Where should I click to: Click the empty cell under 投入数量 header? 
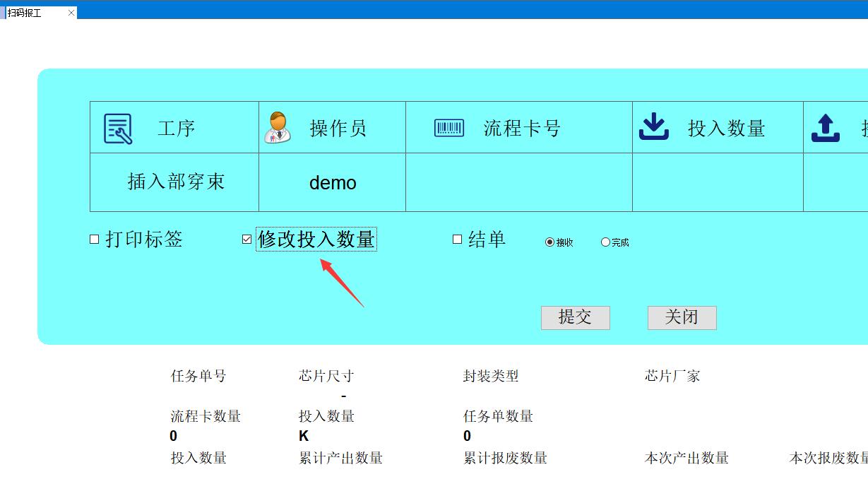[x=717, y=182]
